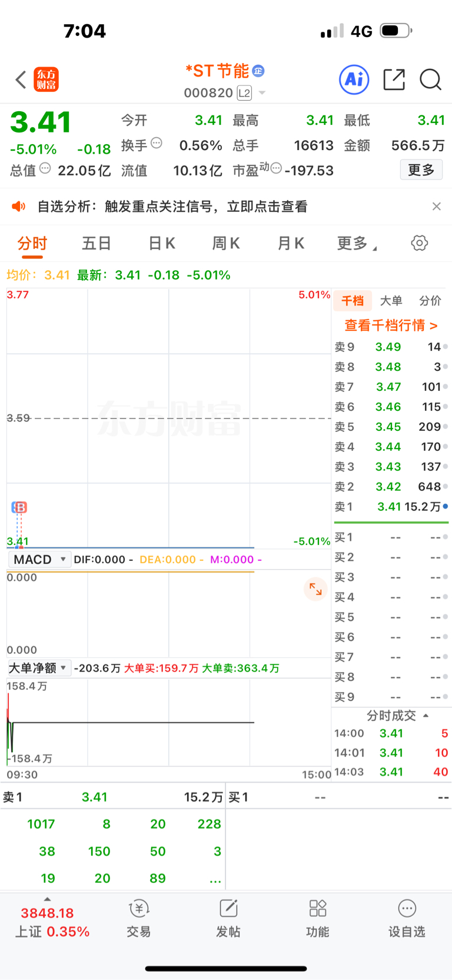
Task: Tap 卖7 row at 3.47
Action: pyautogui.click(x=391, y=387)
